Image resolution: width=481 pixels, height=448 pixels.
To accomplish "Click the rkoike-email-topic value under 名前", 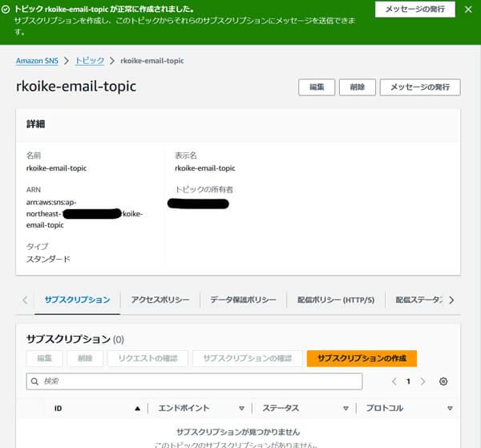I will [x=56, y=168].
